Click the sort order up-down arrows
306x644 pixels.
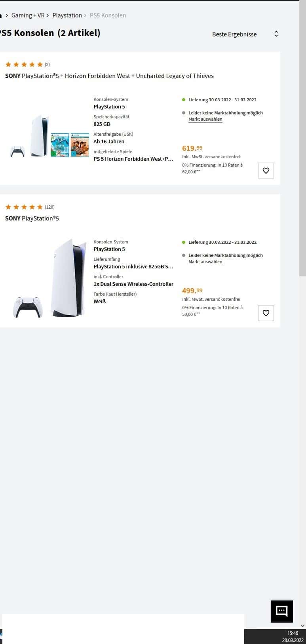pyautogui.click(x=276, y=34)
